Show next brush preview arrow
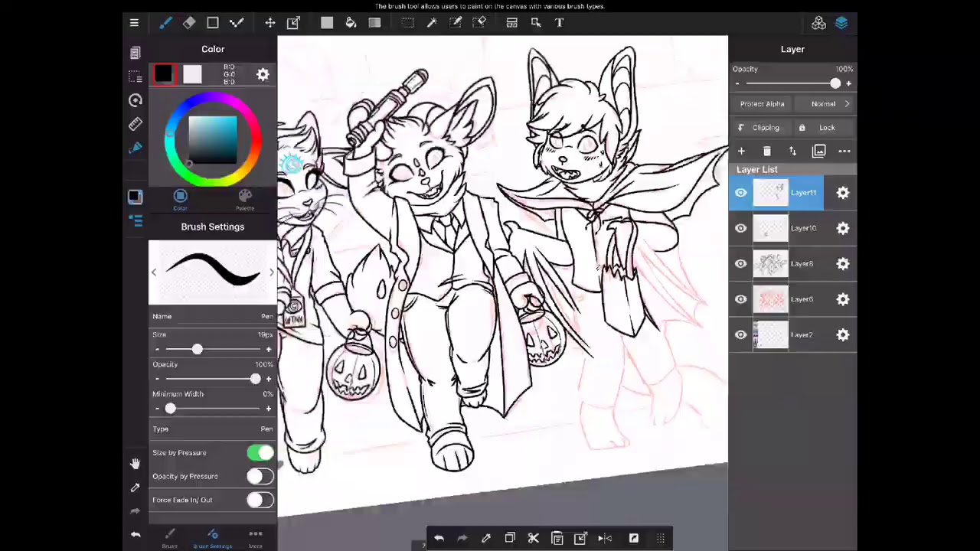The image size is (980, 551). click(272, 272)
